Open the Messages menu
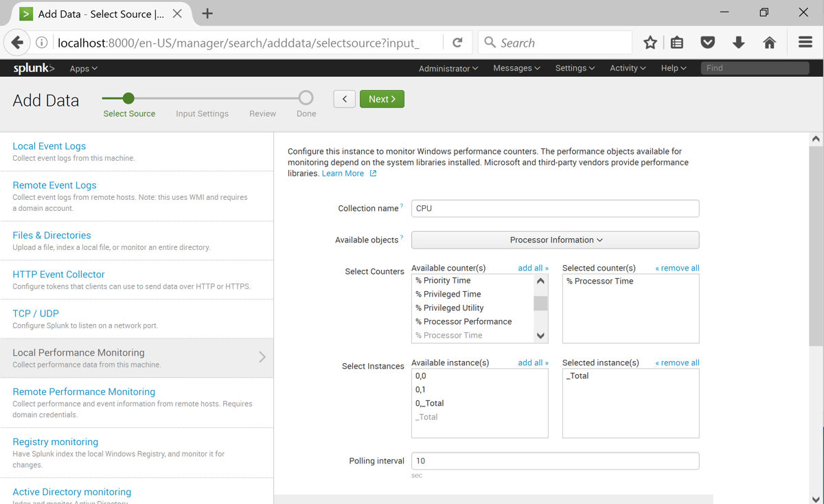The image size is (824, 504). point(516,68)
